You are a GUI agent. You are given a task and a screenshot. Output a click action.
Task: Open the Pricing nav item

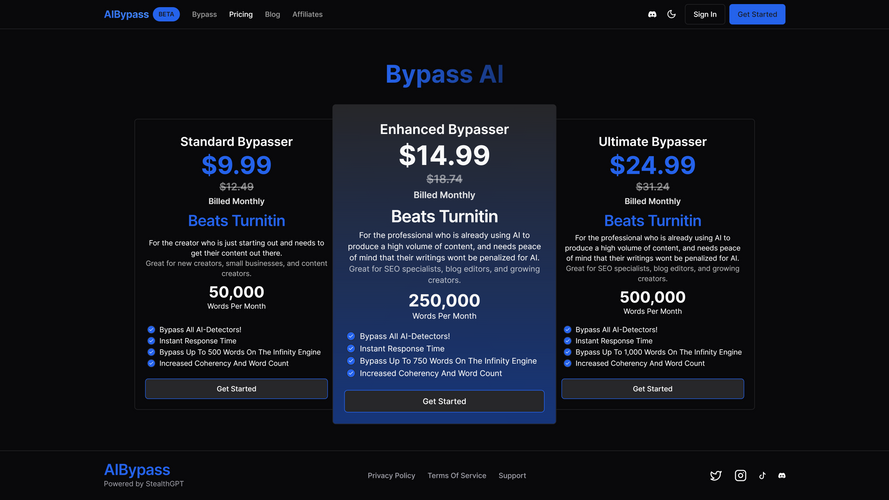coord(241,14)
